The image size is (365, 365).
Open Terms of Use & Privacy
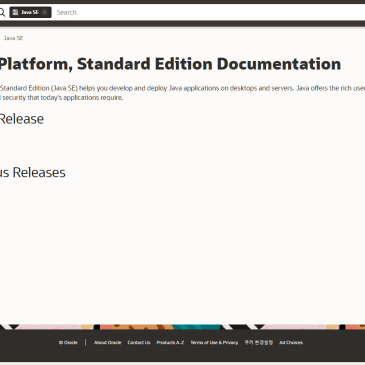coord(214,342)
